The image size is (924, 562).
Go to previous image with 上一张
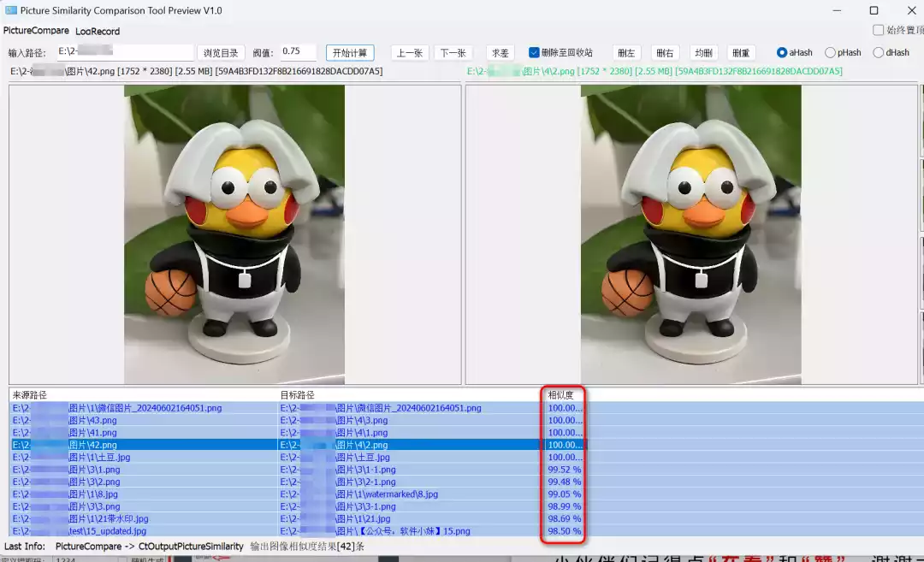pyautogui.click(x=410, y=53)
